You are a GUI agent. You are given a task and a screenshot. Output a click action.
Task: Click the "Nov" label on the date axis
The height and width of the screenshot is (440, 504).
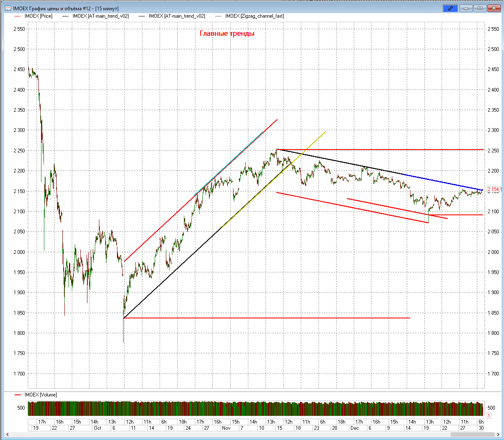(x=226, y=428)
